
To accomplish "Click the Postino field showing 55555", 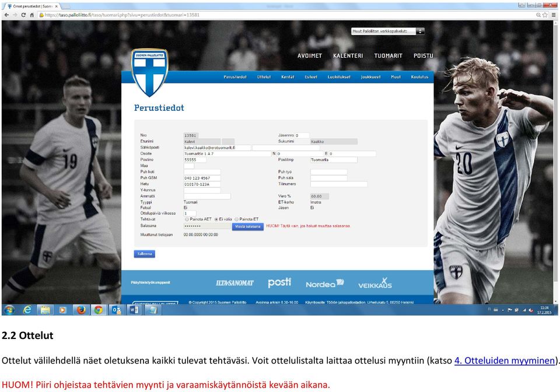I will click(195, 160).
